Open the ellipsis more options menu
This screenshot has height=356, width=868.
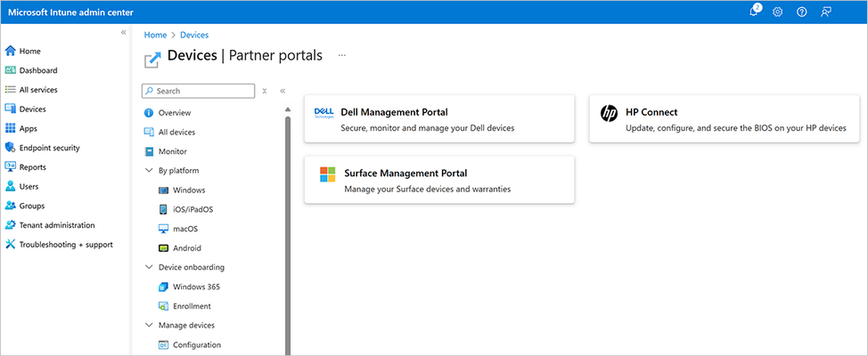click(341, 55)
